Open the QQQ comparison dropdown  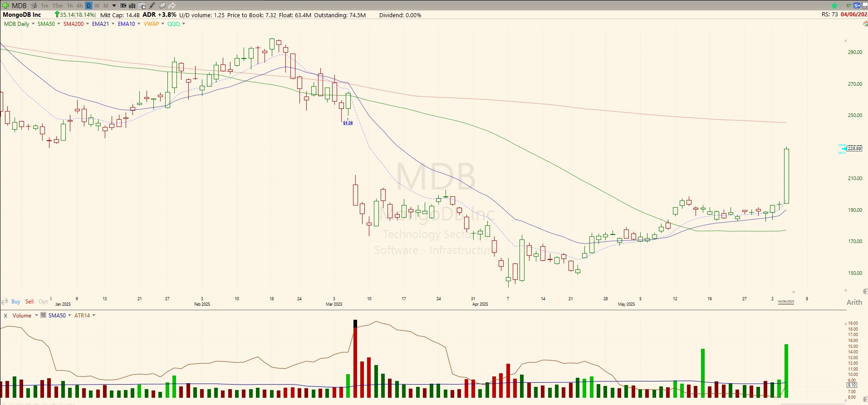tap(184, 24)
